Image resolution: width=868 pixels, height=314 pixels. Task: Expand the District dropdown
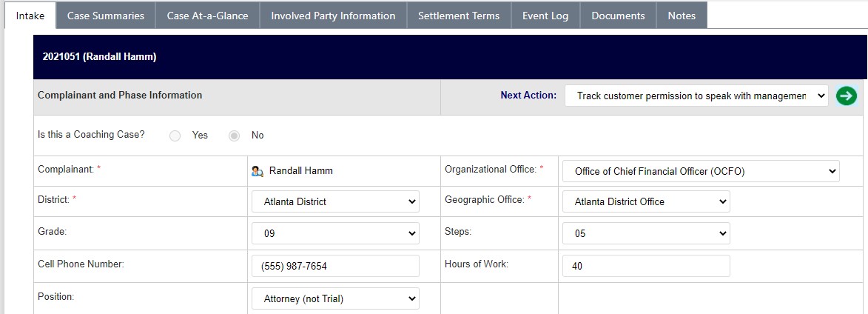[x=335, y=201]
